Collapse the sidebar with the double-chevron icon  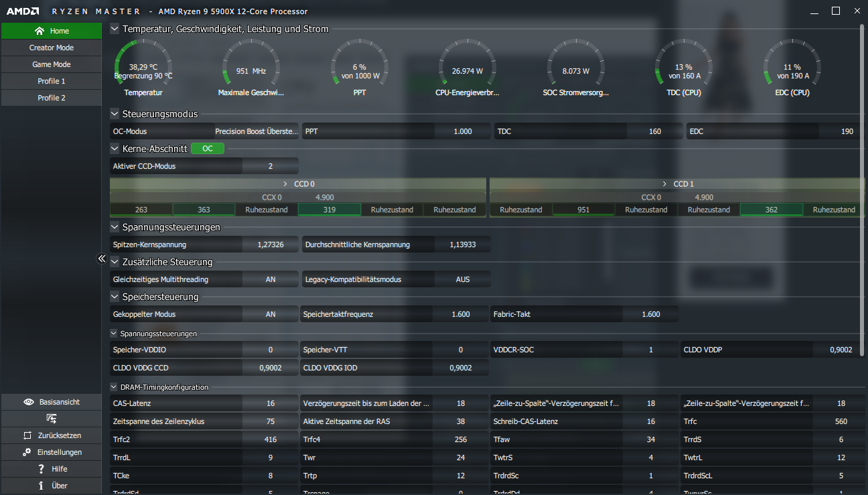[x=102, y=259]
